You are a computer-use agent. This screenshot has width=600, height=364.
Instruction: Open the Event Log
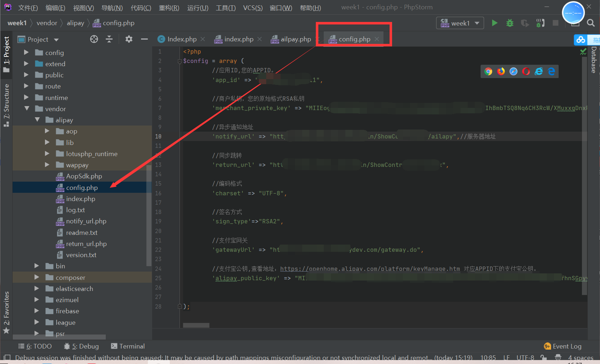tap(563, 346)
